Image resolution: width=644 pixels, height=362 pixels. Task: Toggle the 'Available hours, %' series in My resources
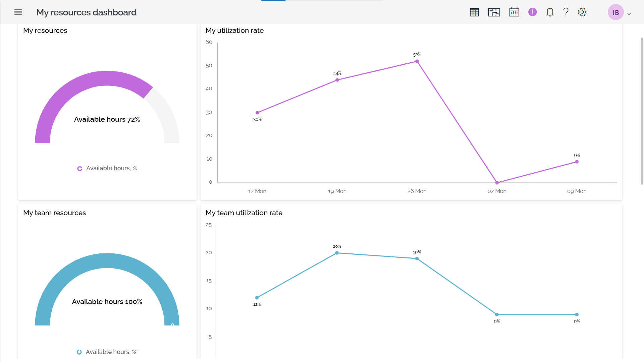coord(111,168)
